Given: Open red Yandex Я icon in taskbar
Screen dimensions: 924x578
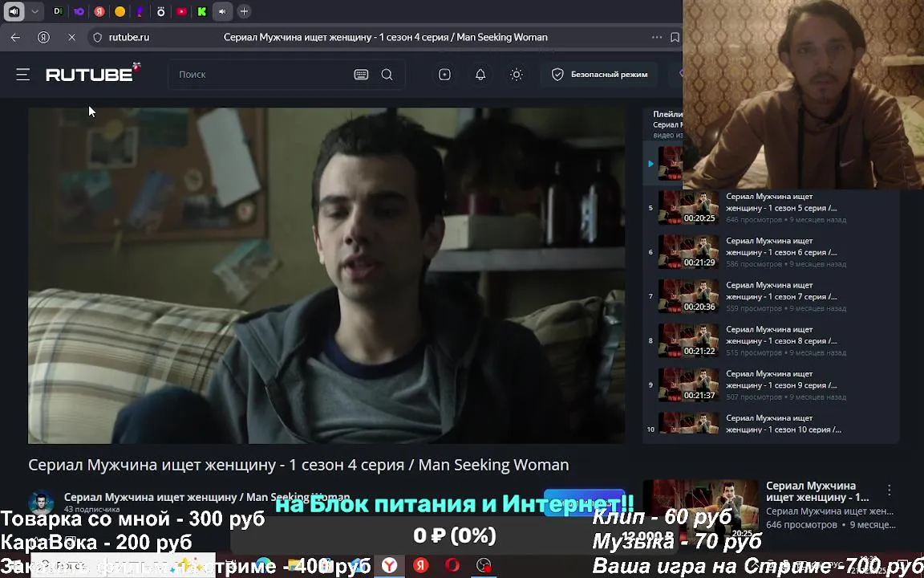Looking at the screenshot, I should pyautogui.click(x=420, y=566).
